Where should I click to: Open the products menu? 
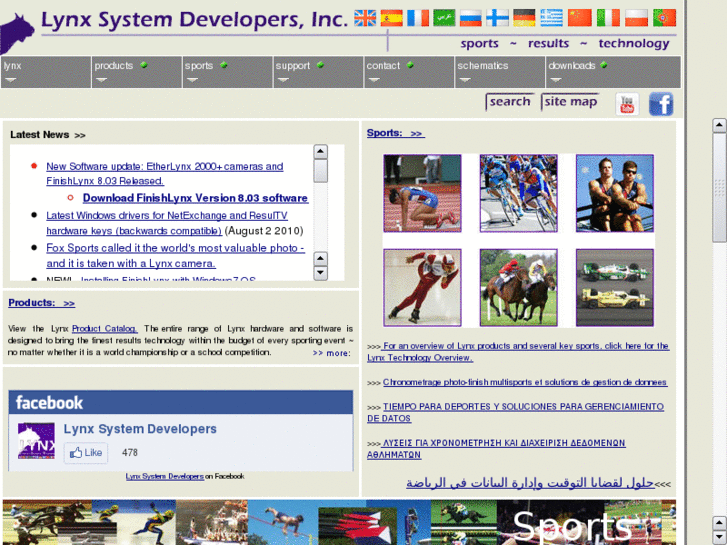click(136, 72)
